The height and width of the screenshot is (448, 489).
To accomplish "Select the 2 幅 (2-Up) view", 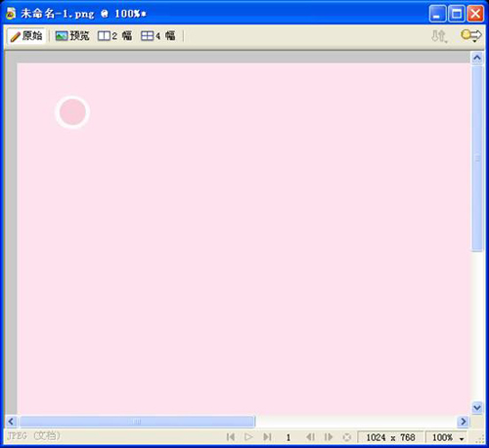I will [114, 36].
